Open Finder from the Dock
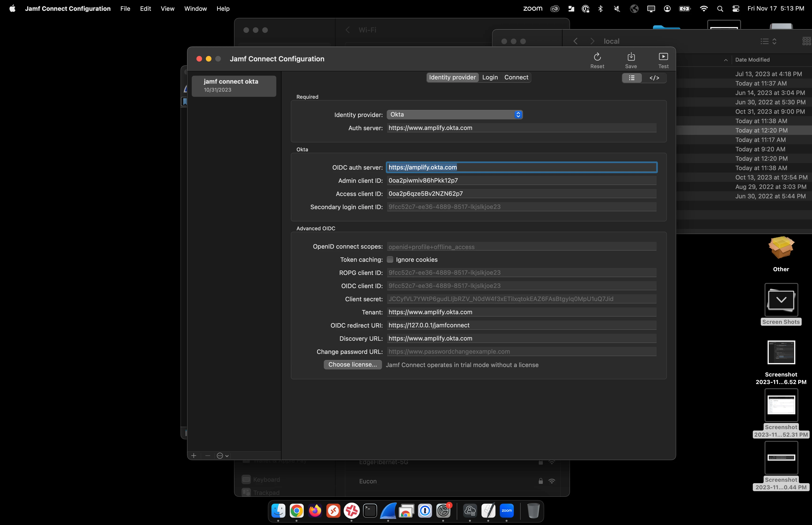812x525 pixels. coord(278,510)
